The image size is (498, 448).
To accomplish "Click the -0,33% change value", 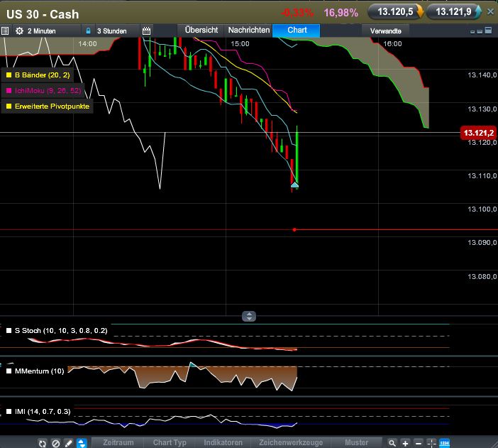I will pyautogui.click(x=297, y=13).
